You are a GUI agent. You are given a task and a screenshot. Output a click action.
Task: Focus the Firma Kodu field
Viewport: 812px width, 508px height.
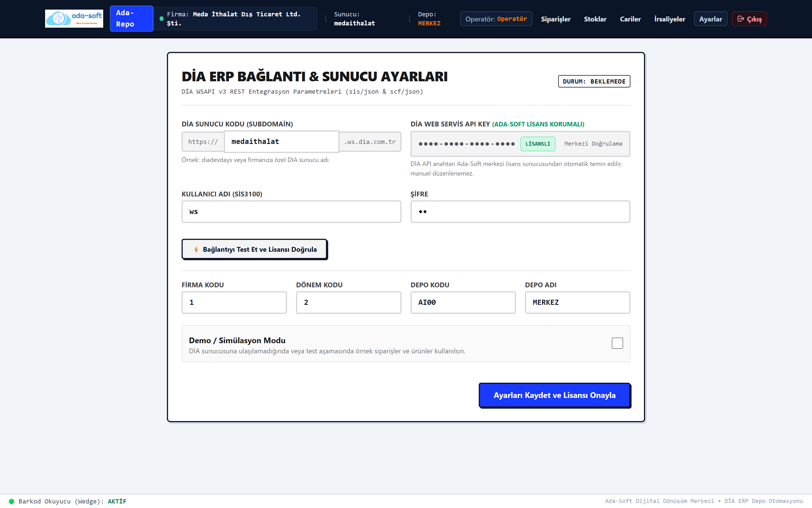(234, 302)
